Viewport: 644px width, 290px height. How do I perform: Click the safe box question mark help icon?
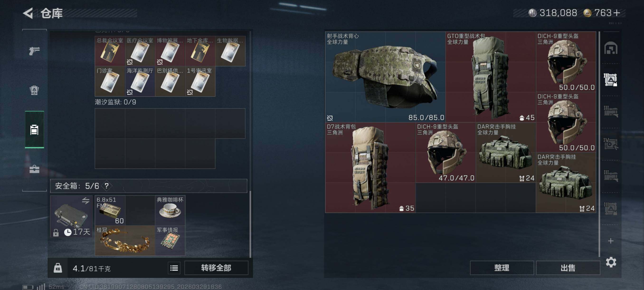click(107, 186)
